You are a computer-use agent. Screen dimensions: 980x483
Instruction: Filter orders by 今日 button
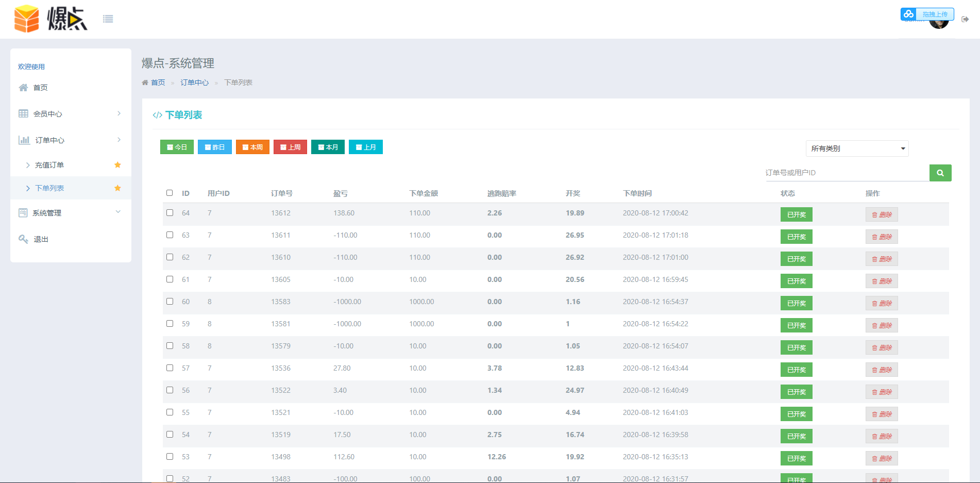point(177,147)
